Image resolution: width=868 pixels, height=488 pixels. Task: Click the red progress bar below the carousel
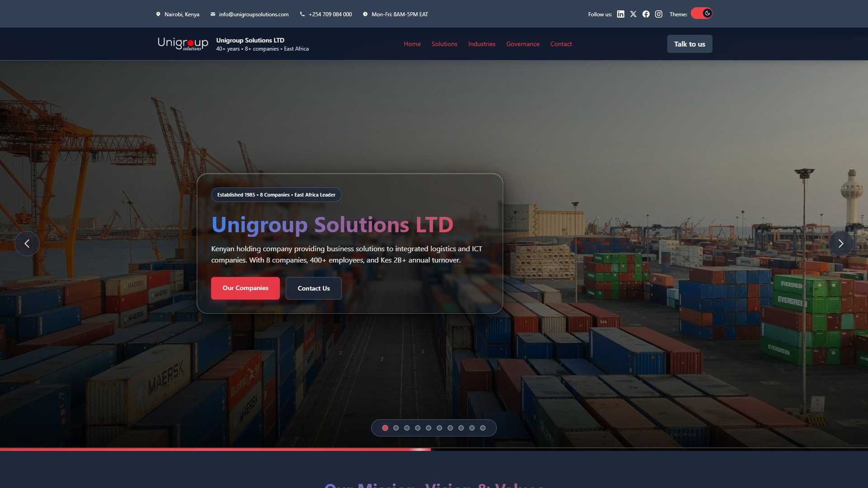tap(216, 450)
